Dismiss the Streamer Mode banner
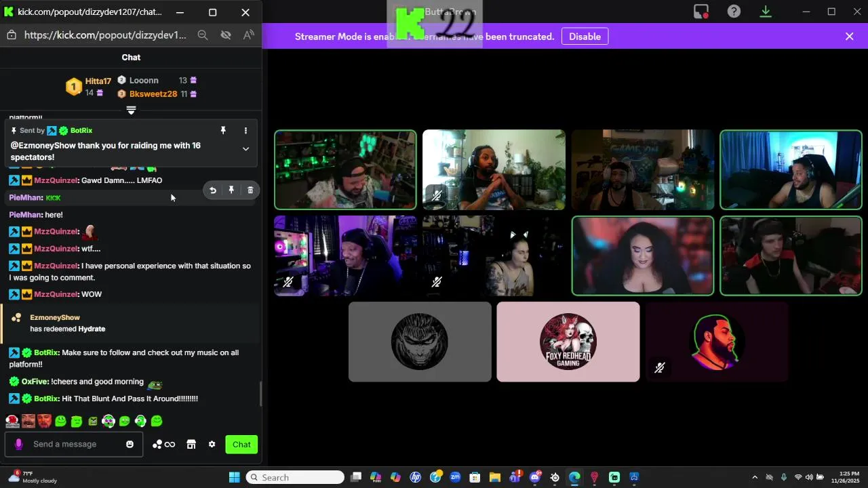This screenshot has height=488, width=868. coord(849,37)
